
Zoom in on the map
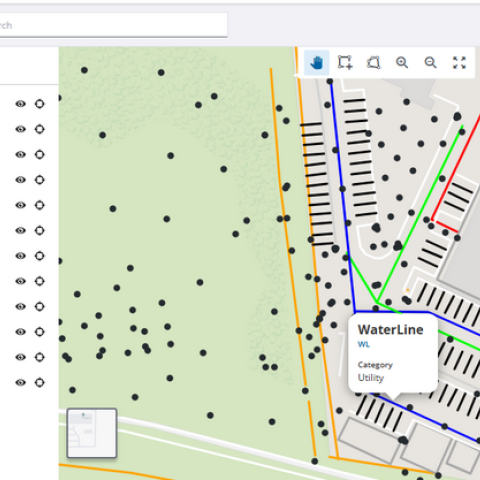(402, 62)
